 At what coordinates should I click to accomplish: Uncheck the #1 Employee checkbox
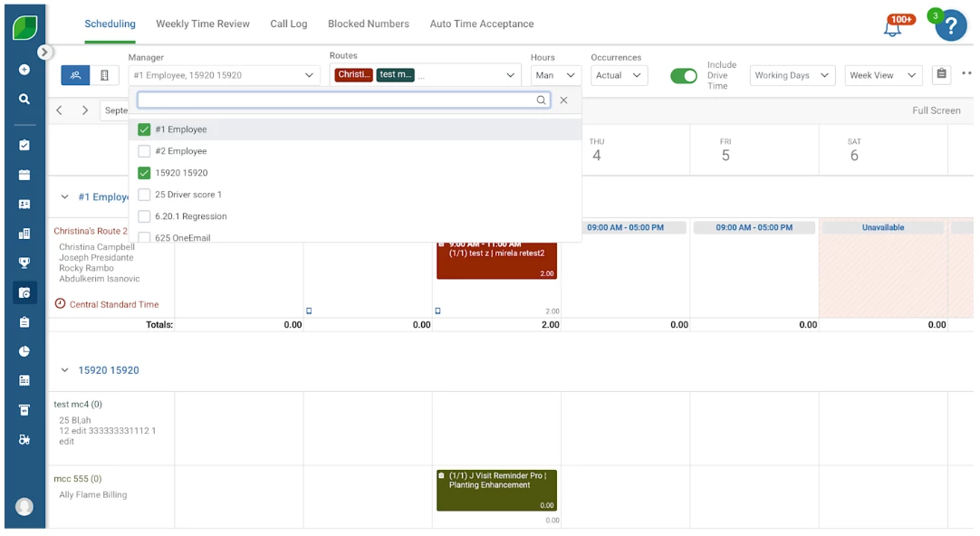click(144, 129)
